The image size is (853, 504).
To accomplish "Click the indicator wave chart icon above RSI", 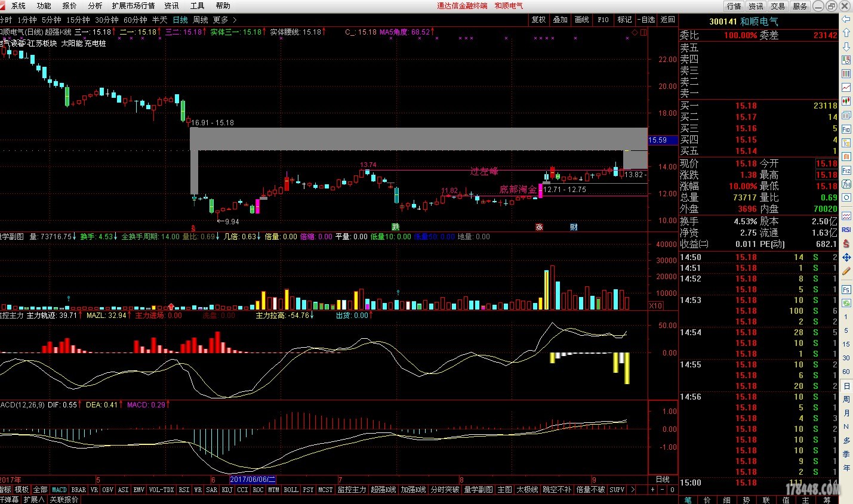I will [x=846, y=216].
